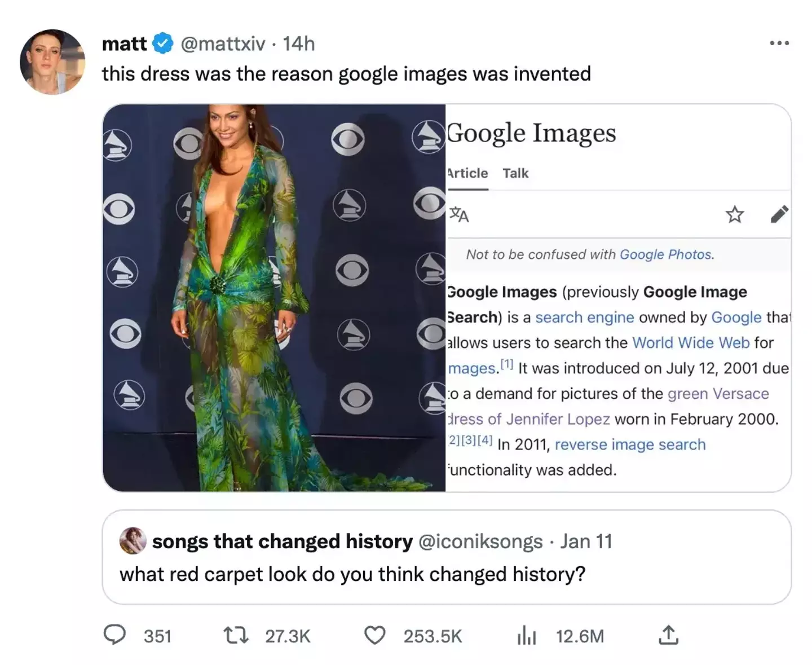This screenshot has width=812, height=665.
Task: Click matt's blue verified badge
Action: pyautogui.click(x=162, y=42)
